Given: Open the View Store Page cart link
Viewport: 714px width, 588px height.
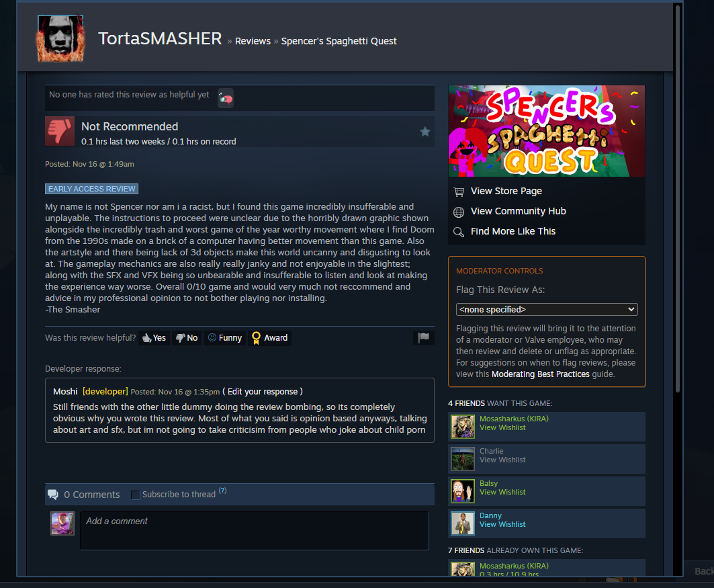Looking at the screenshot, I should click(x=506, y=192).
